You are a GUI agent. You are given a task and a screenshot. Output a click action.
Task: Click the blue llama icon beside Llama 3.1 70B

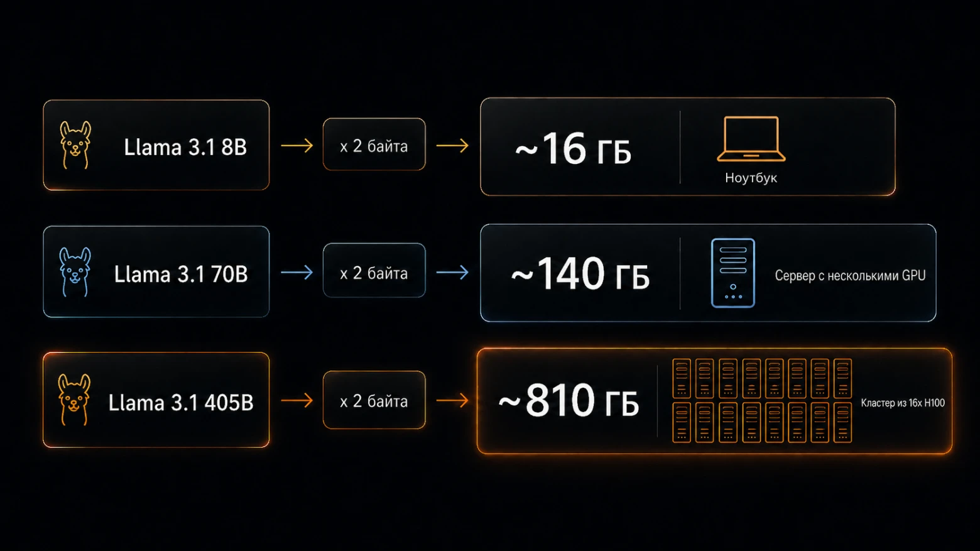75,272
